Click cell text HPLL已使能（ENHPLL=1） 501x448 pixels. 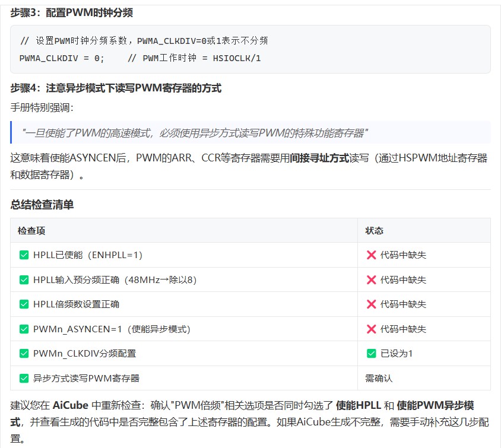pos(88,255)
